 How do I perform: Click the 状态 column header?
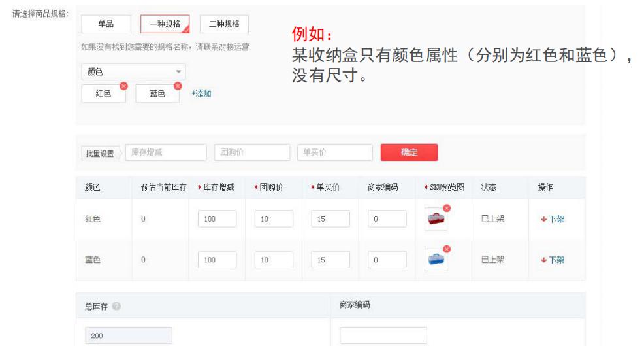click(x=489, y=187)
